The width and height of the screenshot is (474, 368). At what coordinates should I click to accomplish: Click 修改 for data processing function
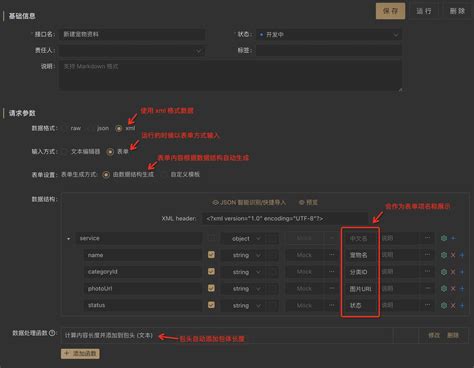[434, 335]
